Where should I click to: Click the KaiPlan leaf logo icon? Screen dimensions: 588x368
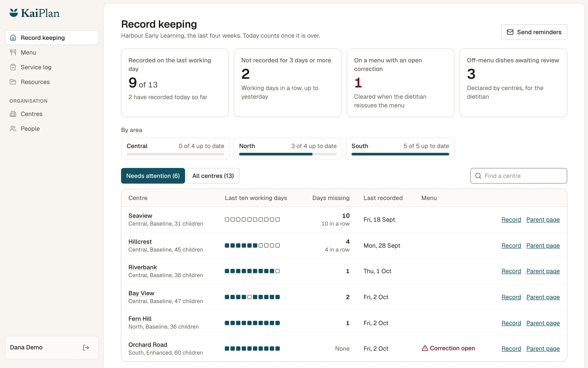tap(14, 13)
